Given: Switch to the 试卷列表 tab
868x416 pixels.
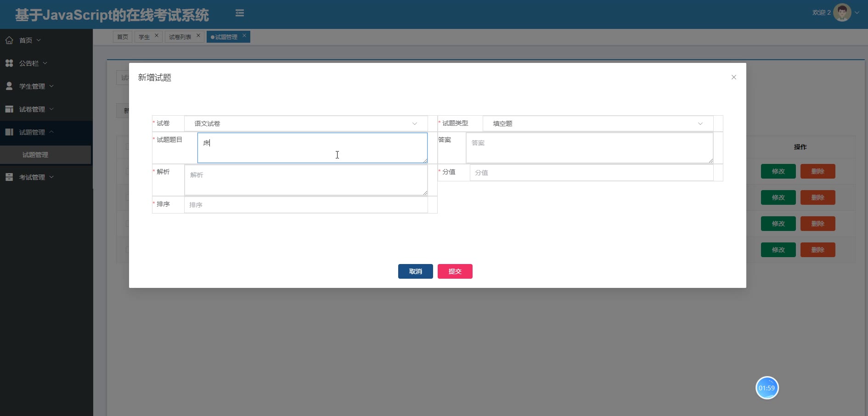Looking at the screenshot, I should pos(180,37).
